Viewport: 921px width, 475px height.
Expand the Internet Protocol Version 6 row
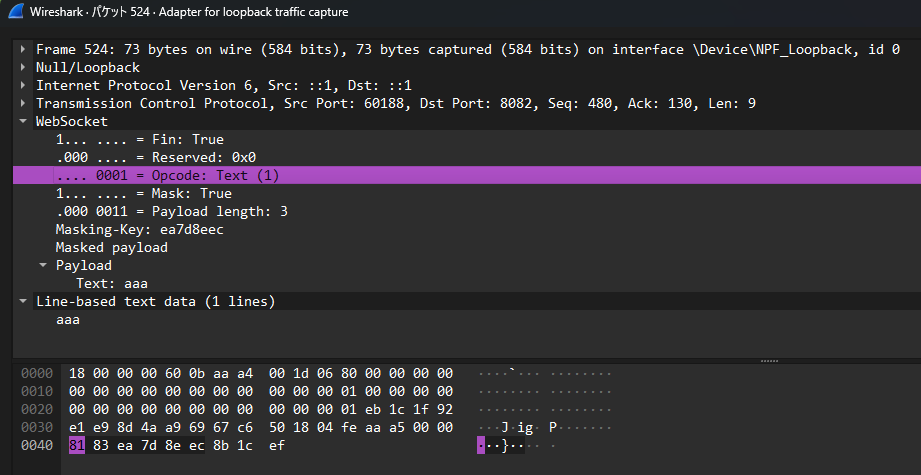point(23,86)
